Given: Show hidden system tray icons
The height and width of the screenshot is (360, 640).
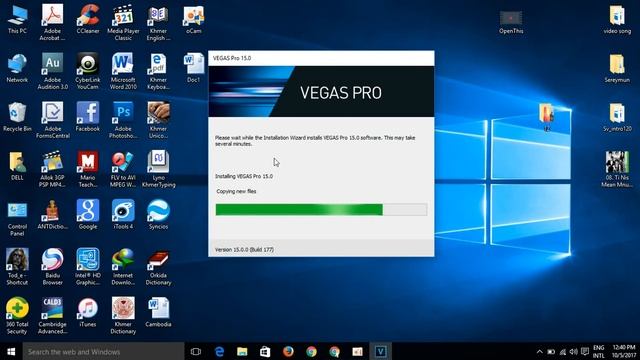Looking at the screenshot, I should coord(540,351).
